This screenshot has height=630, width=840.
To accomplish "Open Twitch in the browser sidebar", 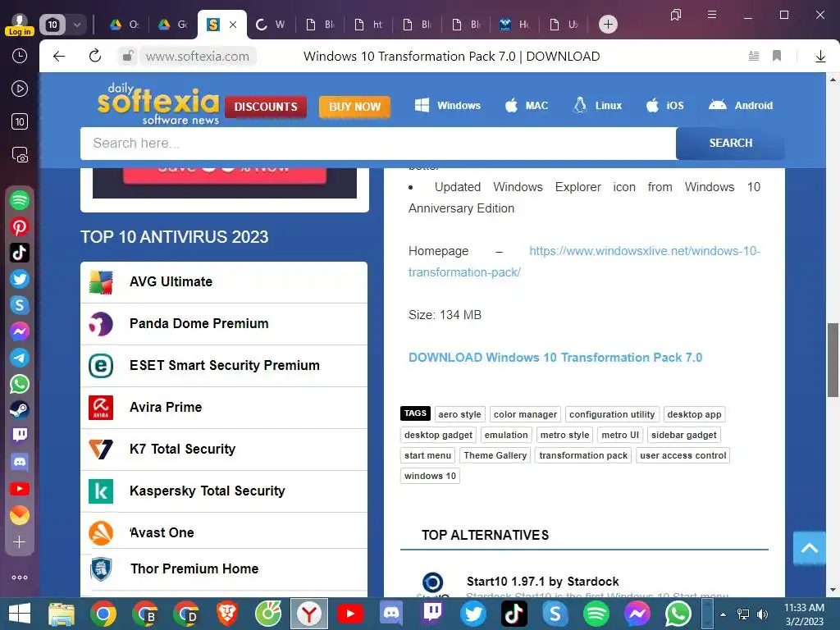I will click(20, 436).
